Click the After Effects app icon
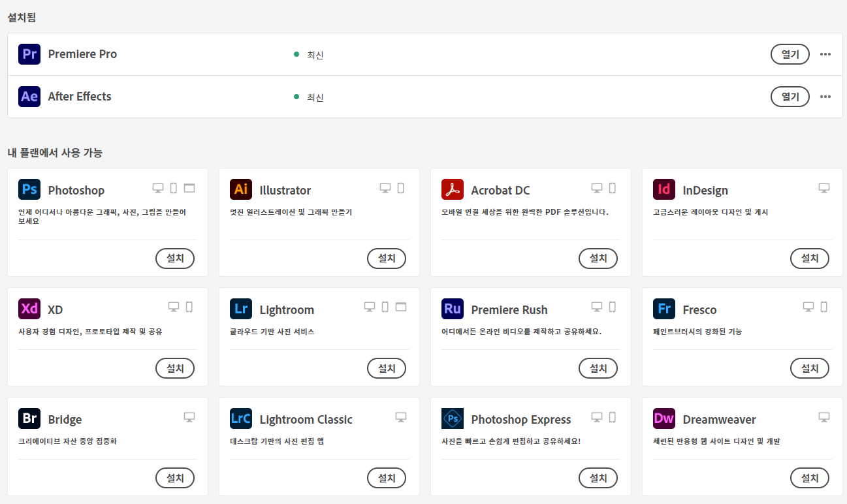The image size is (847, 504). coord(29,96)
